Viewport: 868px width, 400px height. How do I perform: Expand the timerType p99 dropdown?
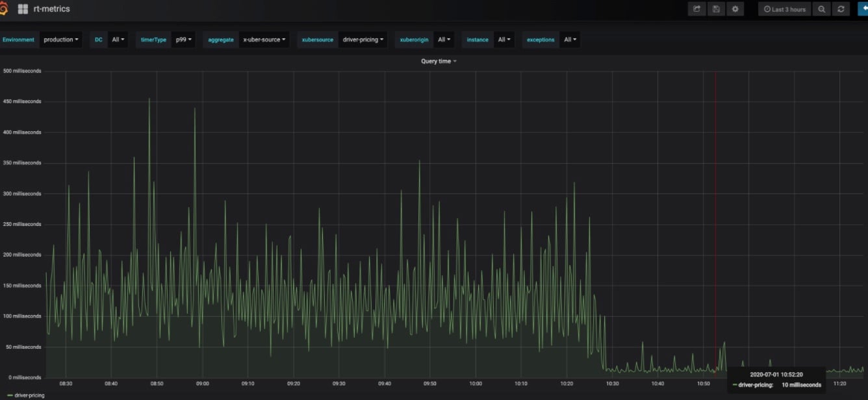[185, 40]
